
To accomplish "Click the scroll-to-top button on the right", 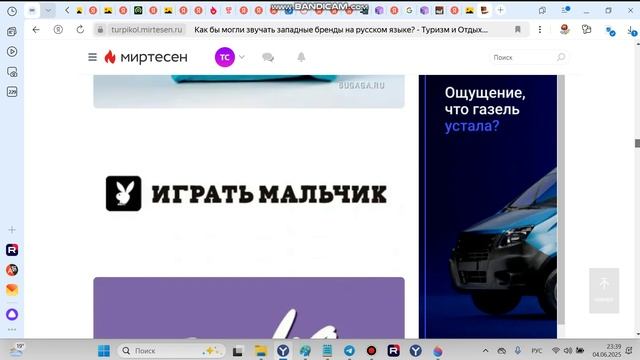I will (x=604, y=291).
